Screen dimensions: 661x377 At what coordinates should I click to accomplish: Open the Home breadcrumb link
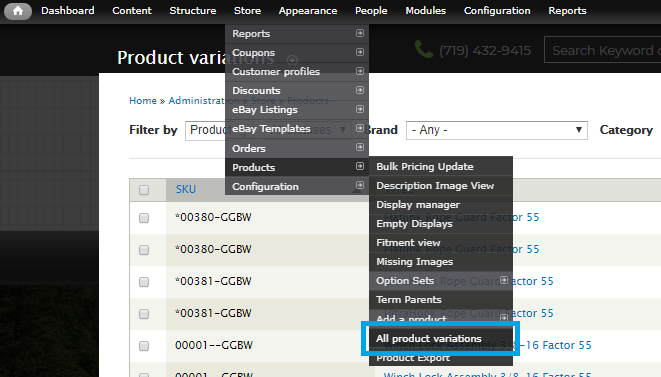(x=143, y=101)
